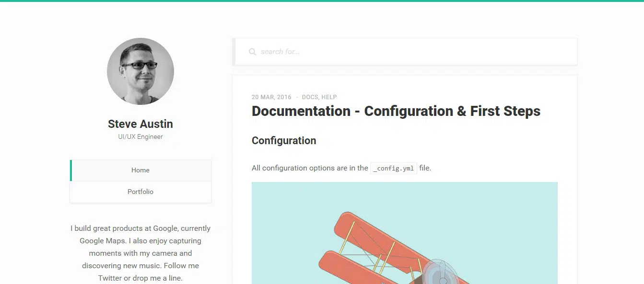Screen dimensions: 644x284
Task: Click the post date "20 MAR, 2016"
Action: click(x=271, y=97)
